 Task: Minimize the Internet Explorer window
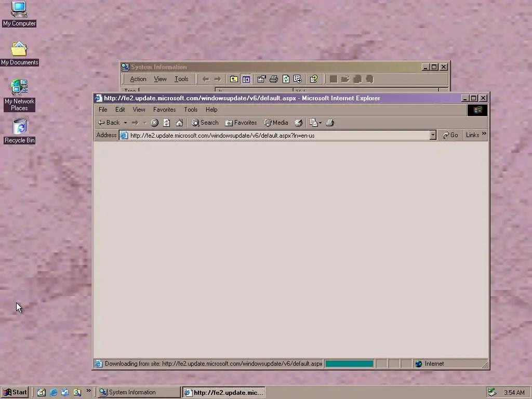click(x=465, y=98)
